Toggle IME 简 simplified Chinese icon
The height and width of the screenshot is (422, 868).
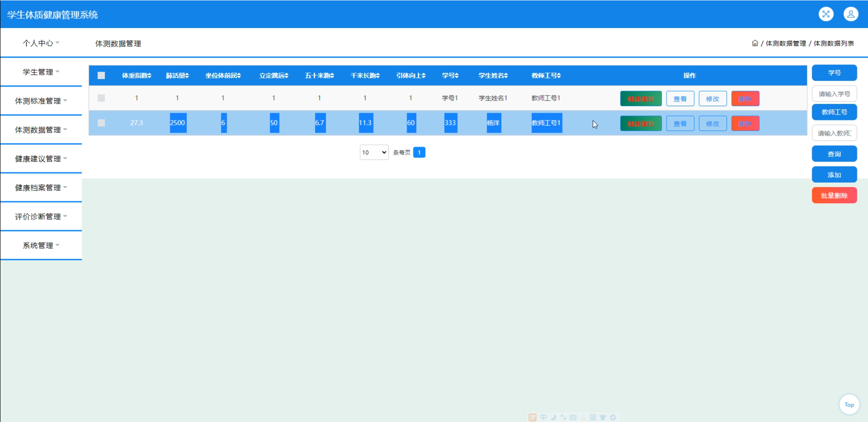pos(593,417)
